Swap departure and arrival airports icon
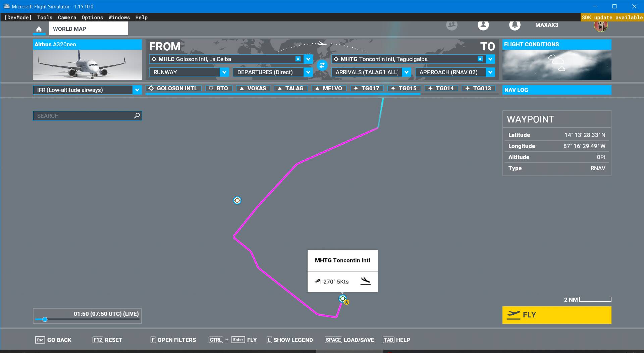Viewport: 644px width, 353px height. coord(322,65)
